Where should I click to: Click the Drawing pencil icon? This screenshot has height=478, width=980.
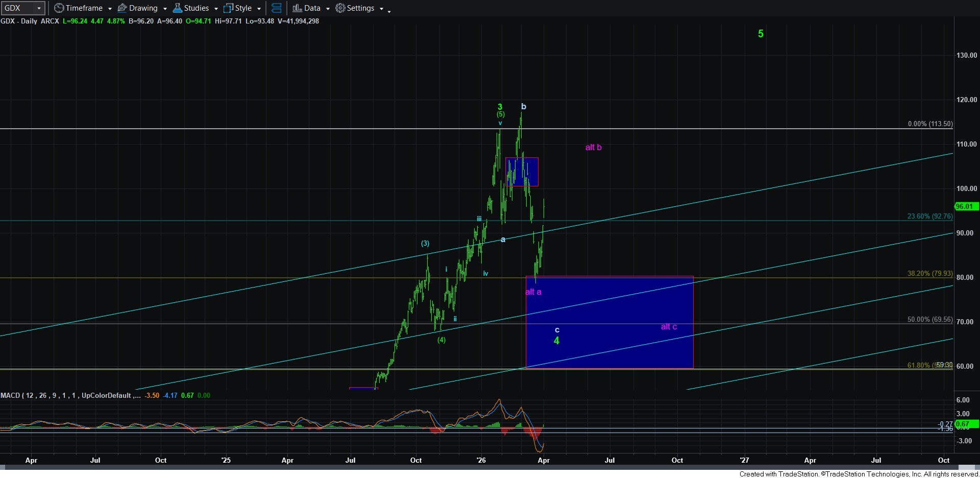pos(122,8)
